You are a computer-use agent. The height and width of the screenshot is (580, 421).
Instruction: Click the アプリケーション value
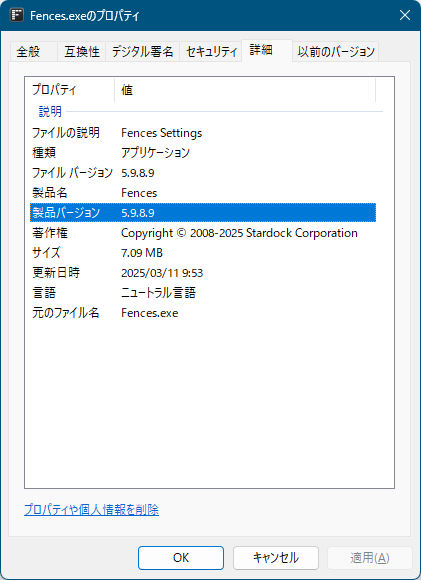tap(155, 153)
